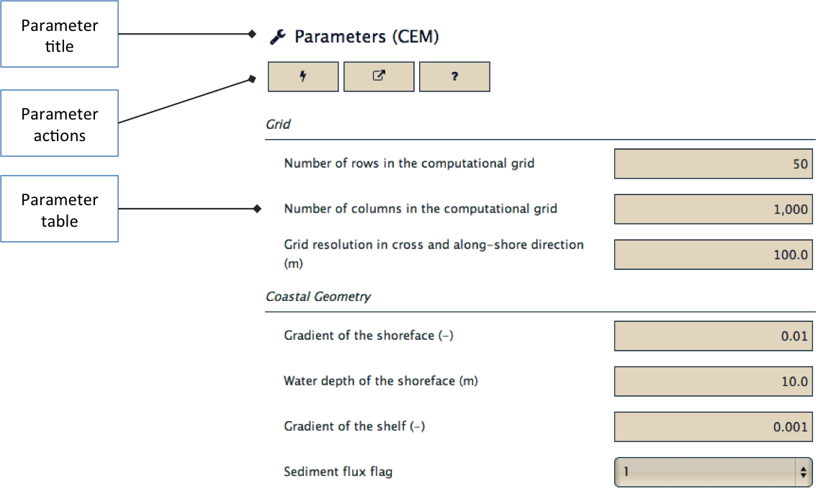Viewport: 818px width, 504px height.
Task: Click the Parameter title annotation box
Action: pos(60,34)
